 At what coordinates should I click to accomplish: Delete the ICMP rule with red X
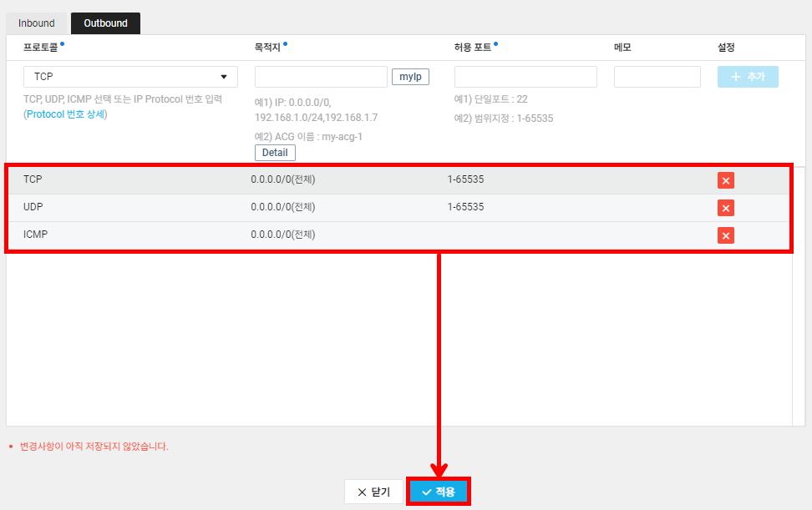[x=725, y=235]
